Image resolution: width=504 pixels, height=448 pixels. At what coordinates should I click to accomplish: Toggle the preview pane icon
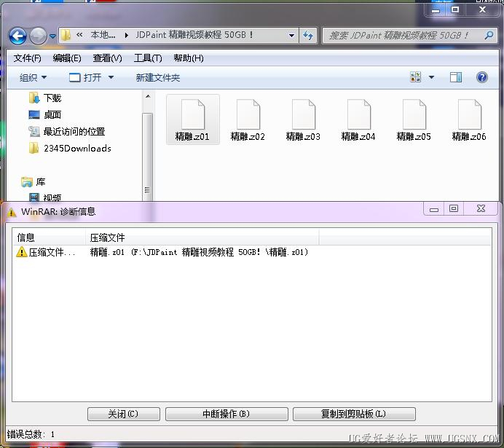(456, 77)
